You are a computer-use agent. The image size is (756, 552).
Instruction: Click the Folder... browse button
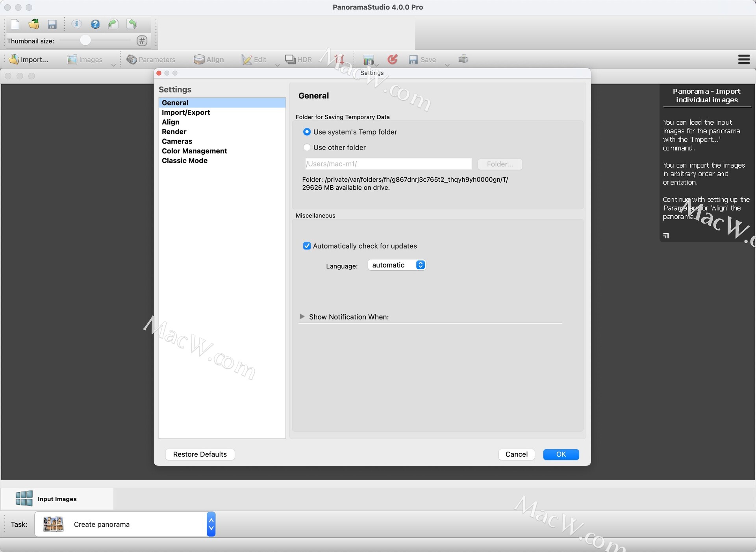(x=500, y=164)
